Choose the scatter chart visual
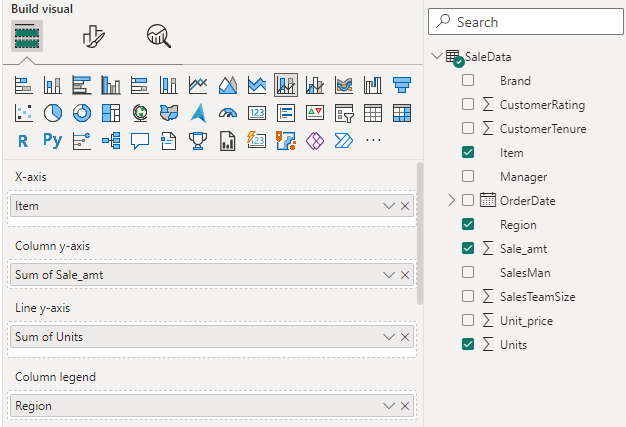 [x=24, y=113]
